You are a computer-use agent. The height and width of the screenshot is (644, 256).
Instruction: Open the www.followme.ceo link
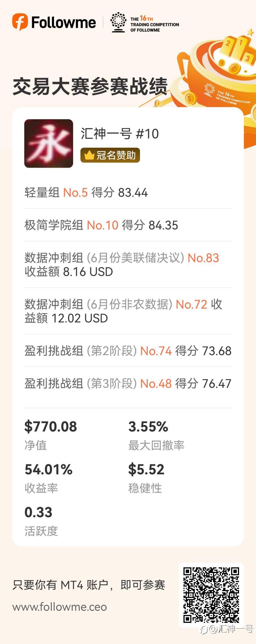(60, 607)
